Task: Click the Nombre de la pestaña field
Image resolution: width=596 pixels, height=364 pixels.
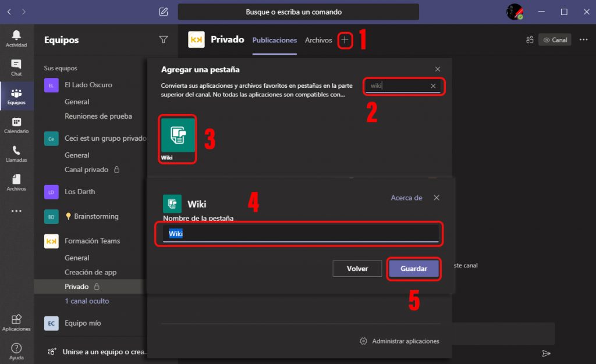Action: (300, 234)
